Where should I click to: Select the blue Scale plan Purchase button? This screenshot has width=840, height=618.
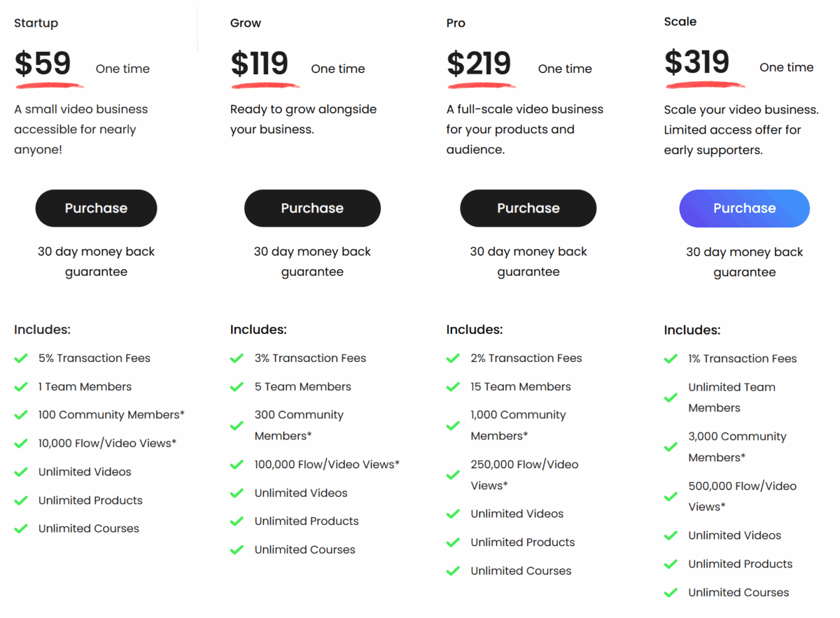pyautogui.click(x=744, y=208)
